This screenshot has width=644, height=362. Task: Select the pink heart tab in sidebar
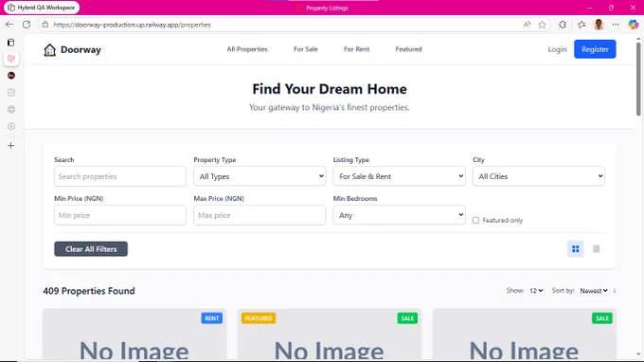11,59
